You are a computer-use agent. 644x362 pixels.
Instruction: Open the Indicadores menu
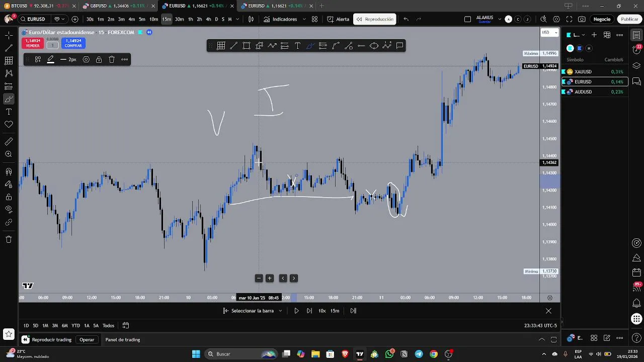pos(280,19)
